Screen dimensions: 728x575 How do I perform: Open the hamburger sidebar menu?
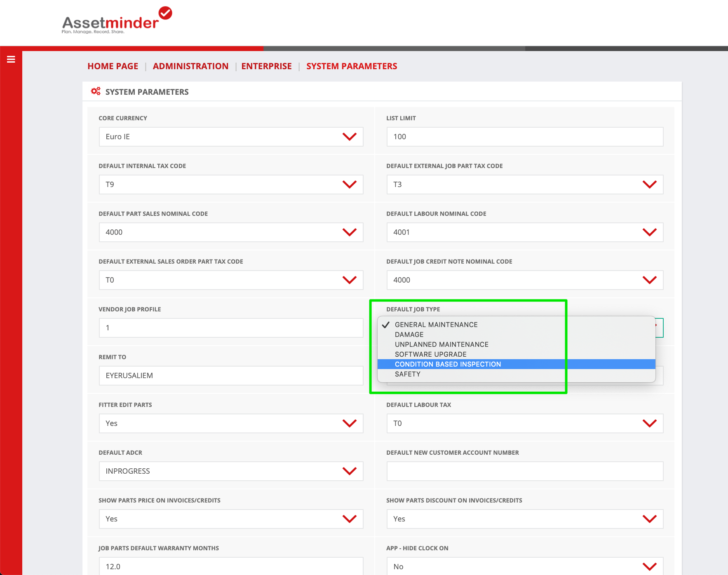(11, 59)
